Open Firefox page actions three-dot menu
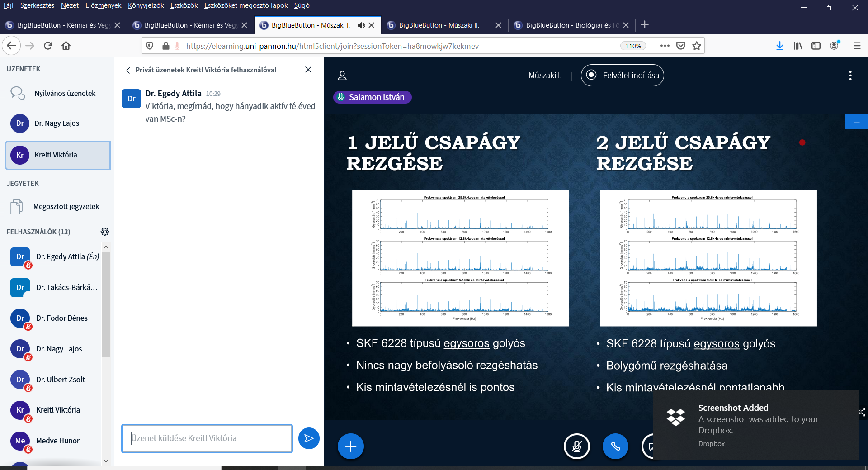Image resolution: width=868 pixels, height=470 pixels. click(664, 46)
